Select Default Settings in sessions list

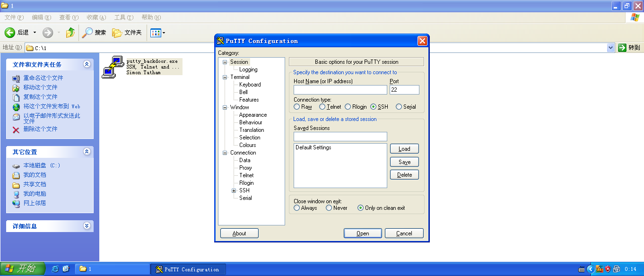tap(313, 147)
